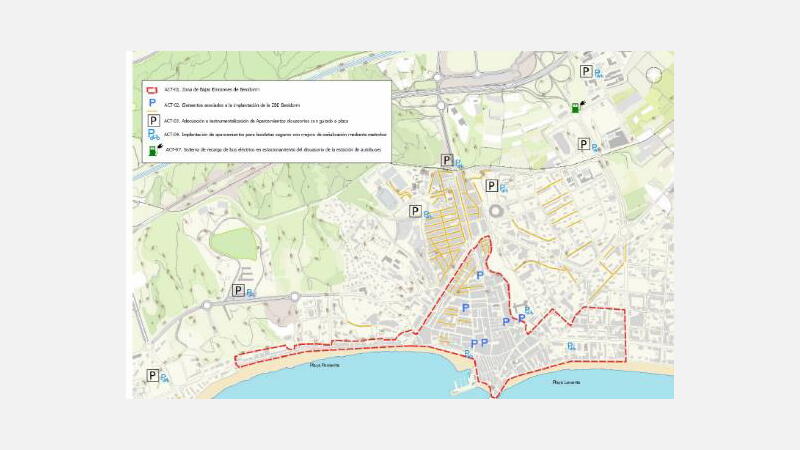
Task: Click the white circle in upper-right map corner
Action: (654, 75)
